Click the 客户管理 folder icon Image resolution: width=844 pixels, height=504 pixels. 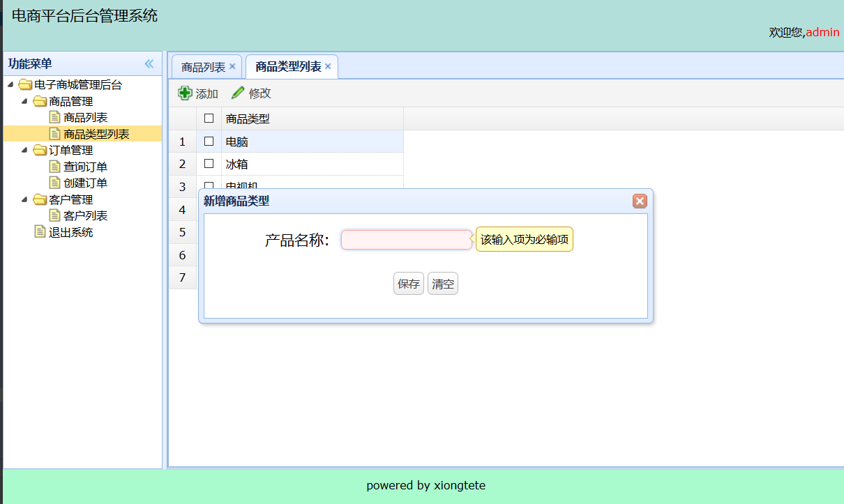pos(40,199)
